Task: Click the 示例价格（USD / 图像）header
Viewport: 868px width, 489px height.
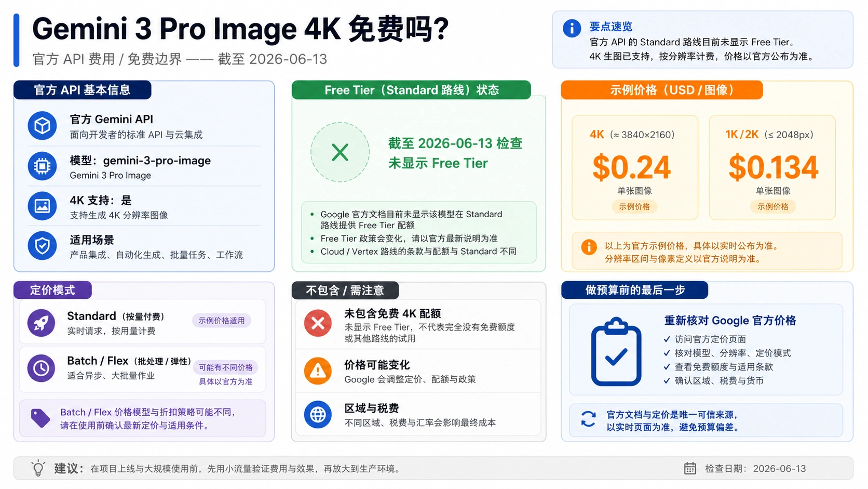Action: point(662,90)
